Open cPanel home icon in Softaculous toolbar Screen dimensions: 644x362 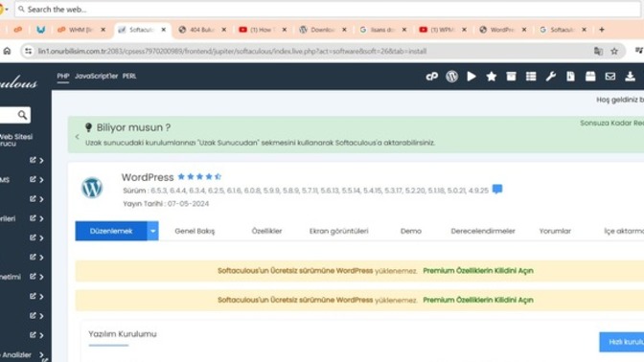pos(431,77)
